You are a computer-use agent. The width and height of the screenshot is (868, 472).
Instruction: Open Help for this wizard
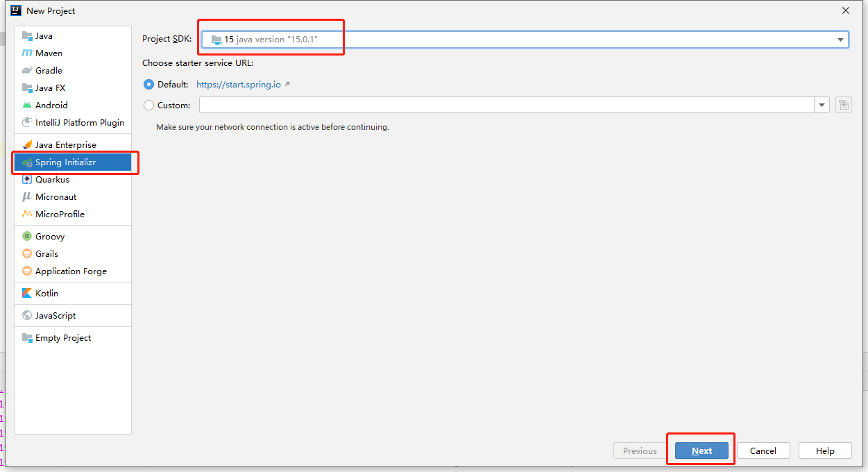pyautogui.click(x=825, y=450)
